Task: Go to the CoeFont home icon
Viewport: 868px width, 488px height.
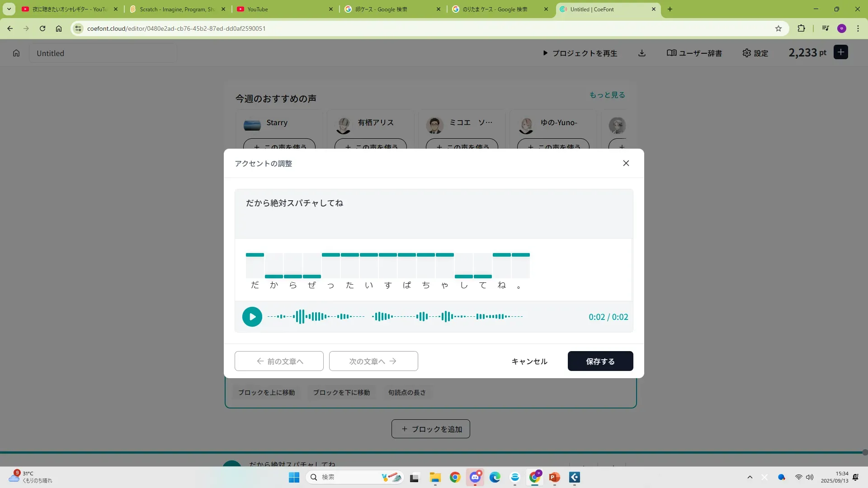Action: [16, 53]
